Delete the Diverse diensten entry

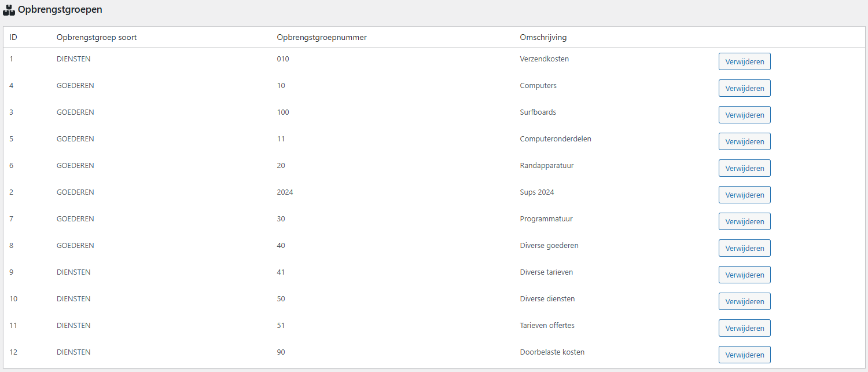click(744, 301)
